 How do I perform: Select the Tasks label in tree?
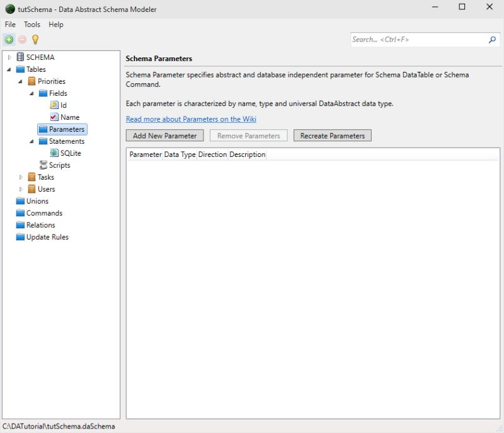point(45,177)
